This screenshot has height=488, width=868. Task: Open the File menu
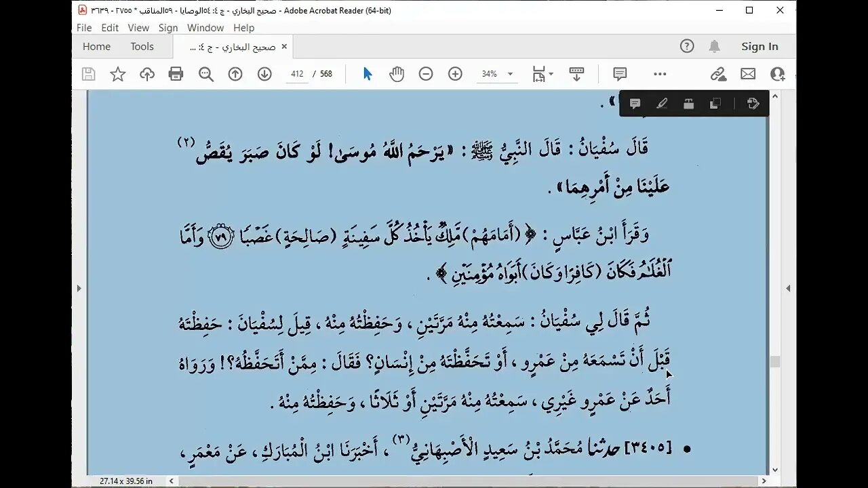[84, 28]
